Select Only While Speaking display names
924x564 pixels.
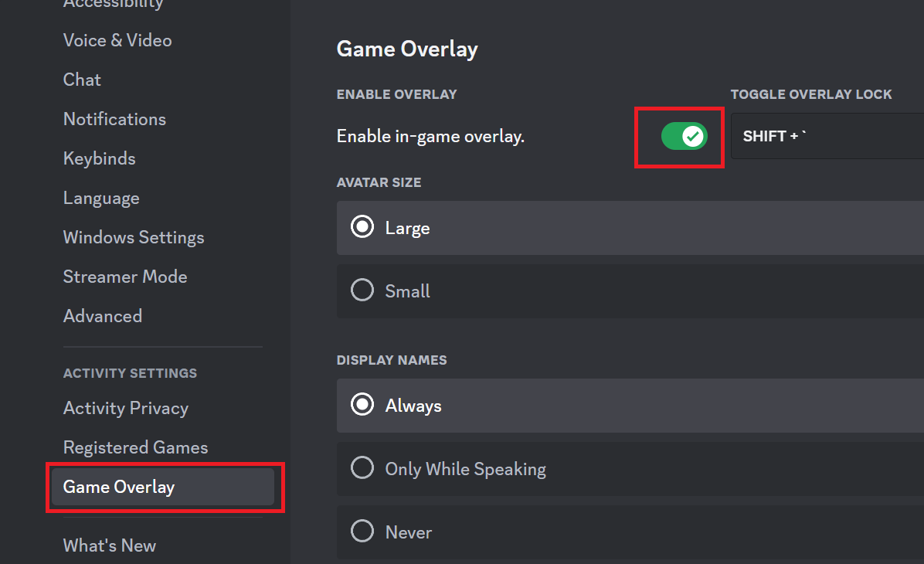362,469
